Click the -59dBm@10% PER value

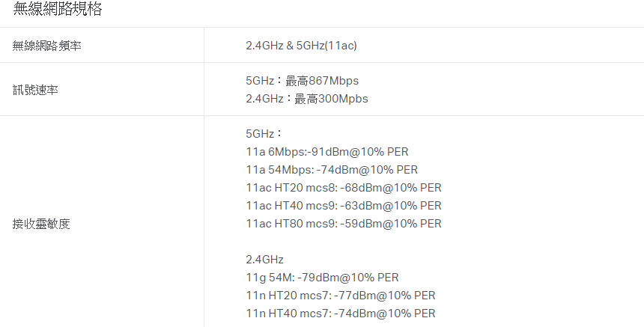(391, 224)
